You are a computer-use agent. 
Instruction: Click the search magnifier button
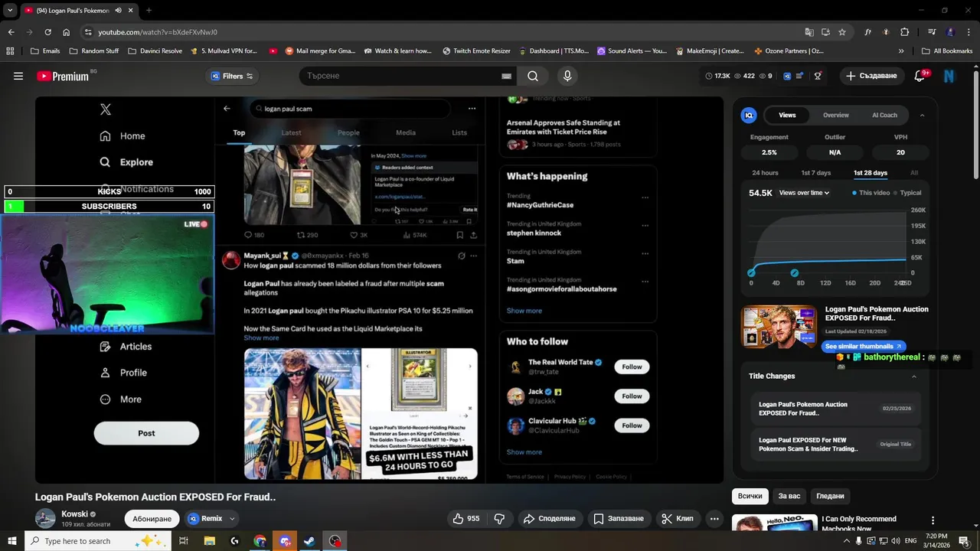(533, 76)
